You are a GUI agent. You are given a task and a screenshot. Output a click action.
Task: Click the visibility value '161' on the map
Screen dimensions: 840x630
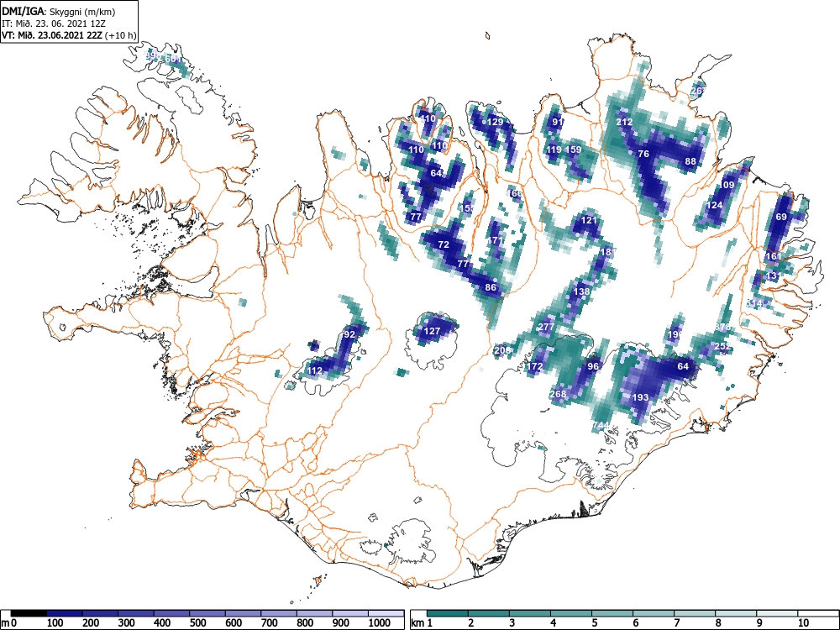point(774,256)
